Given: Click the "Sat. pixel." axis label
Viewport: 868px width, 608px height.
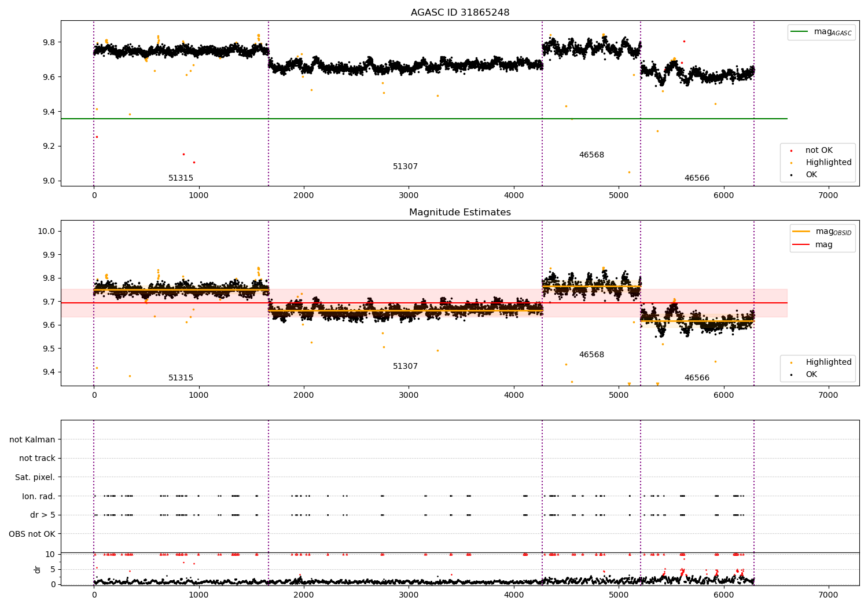Looking at the screenshot, I should pyautogui.click(x=35, y=477).
